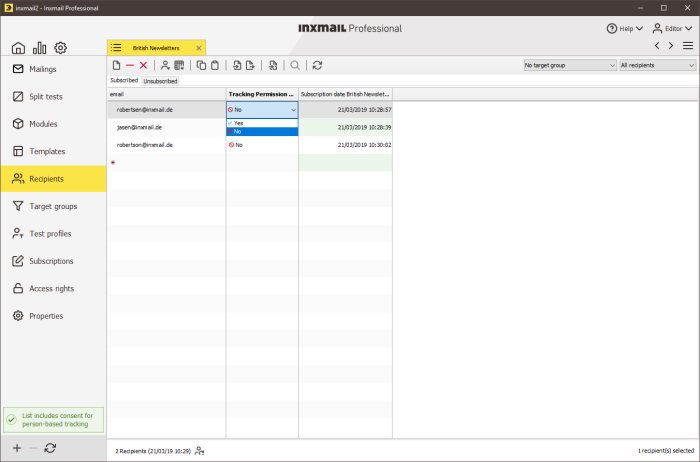Open Test profiles in the sidebar
Viewport: 700px width, 462px height.
click(53, 233)
